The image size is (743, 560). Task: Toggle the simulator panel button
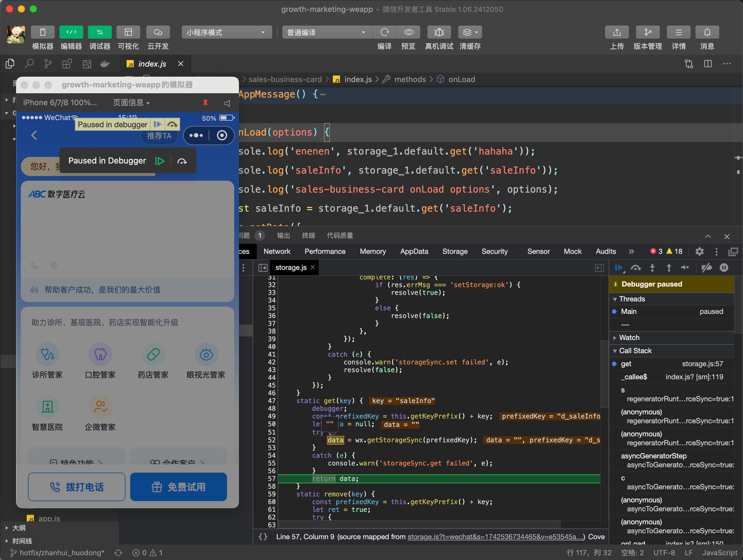click(43, 32)
